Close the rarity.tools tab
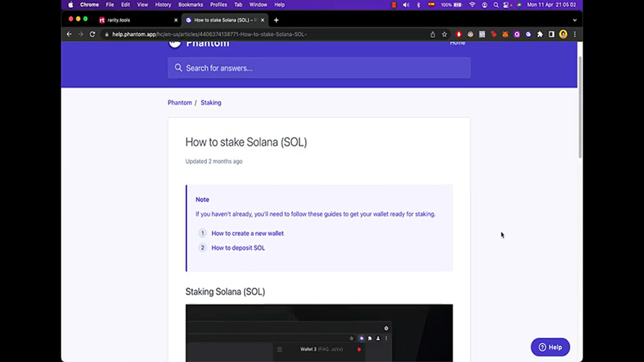 click(x=176, y=20)
